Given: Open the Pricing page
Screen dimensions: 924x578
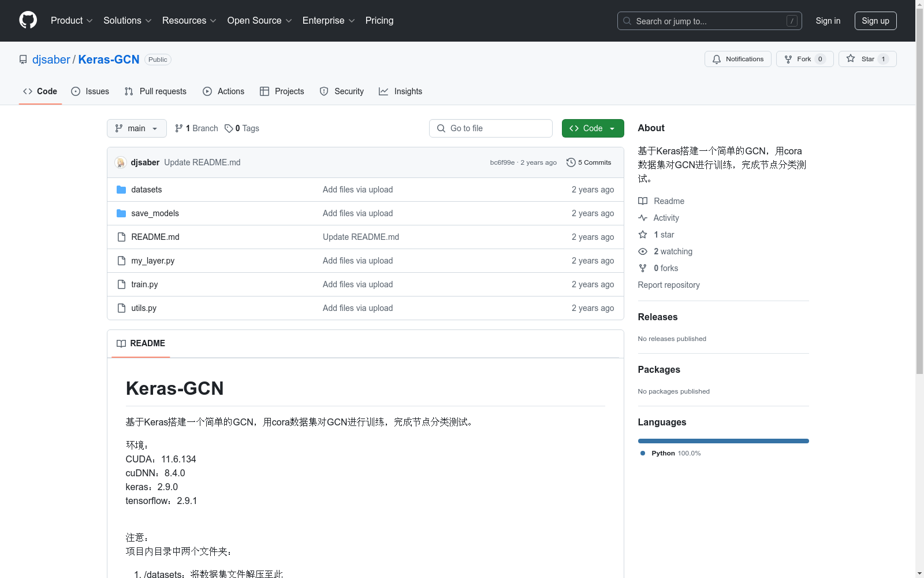Looking at the screenshot, I should (379, 20).
